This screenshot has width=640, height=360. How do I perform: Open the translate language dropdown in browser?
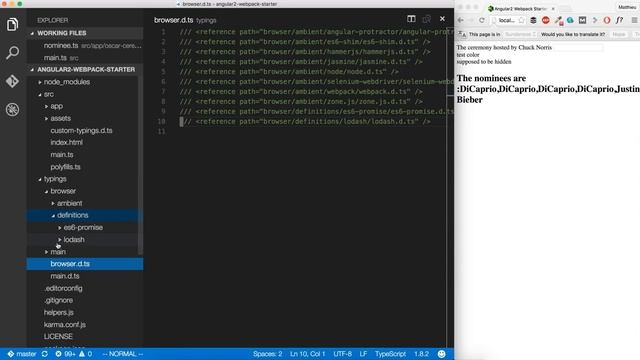click(520, 34)
